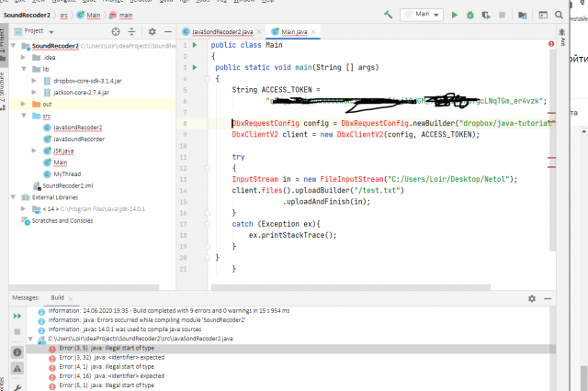The height and width of the screenshot is (391, 588).
Task: Collapse the JavaSondRecoder2.java error group
Action: (30, 339)
